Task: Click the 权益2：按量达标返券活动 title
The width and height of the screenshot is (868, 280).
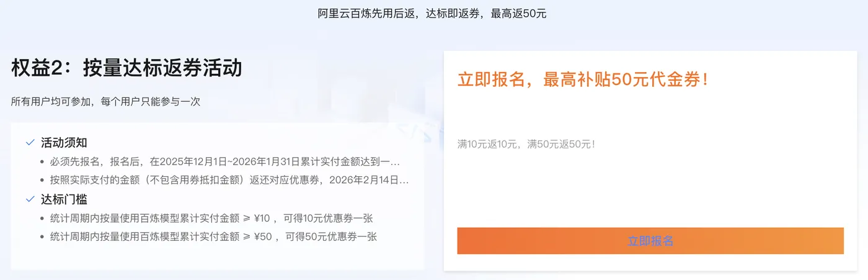Action: pos(126,68)
